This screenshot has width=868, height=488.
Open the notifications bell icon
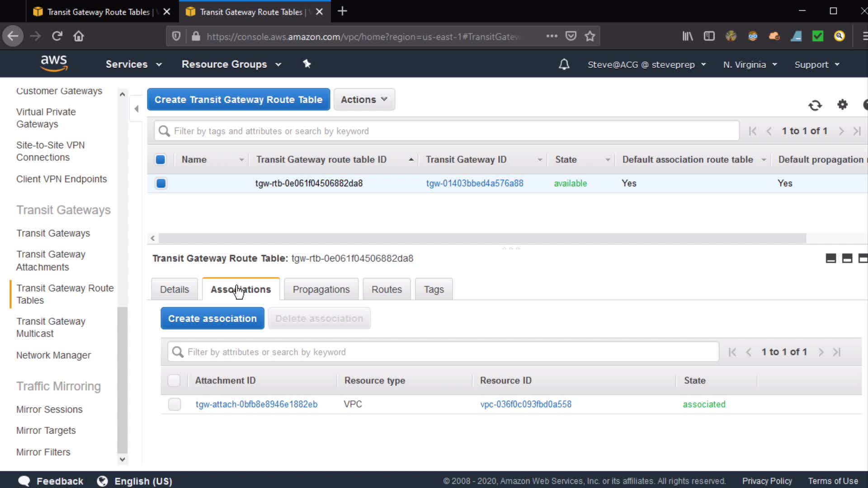pos(564,64)
